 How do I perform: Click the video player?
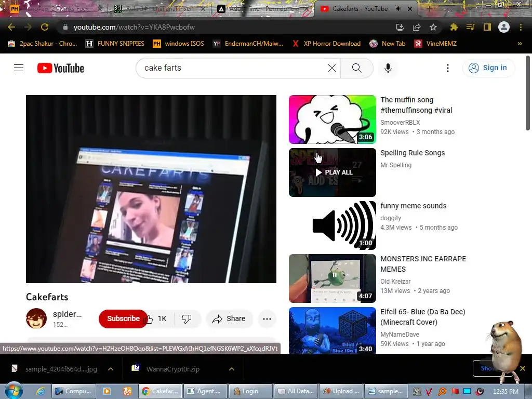[x=151, y=189]
